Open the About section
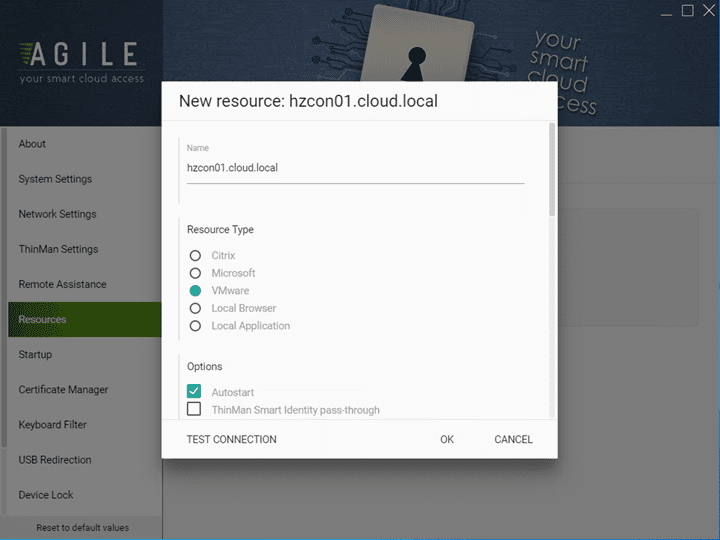Viewport: 720px width, 540px height. 84,144
